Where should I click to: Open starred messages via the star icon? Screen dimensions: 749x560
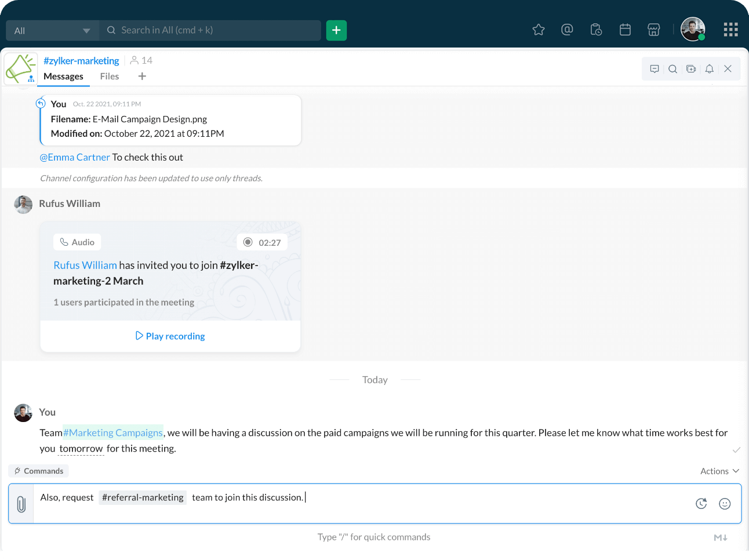click(539, 30)
